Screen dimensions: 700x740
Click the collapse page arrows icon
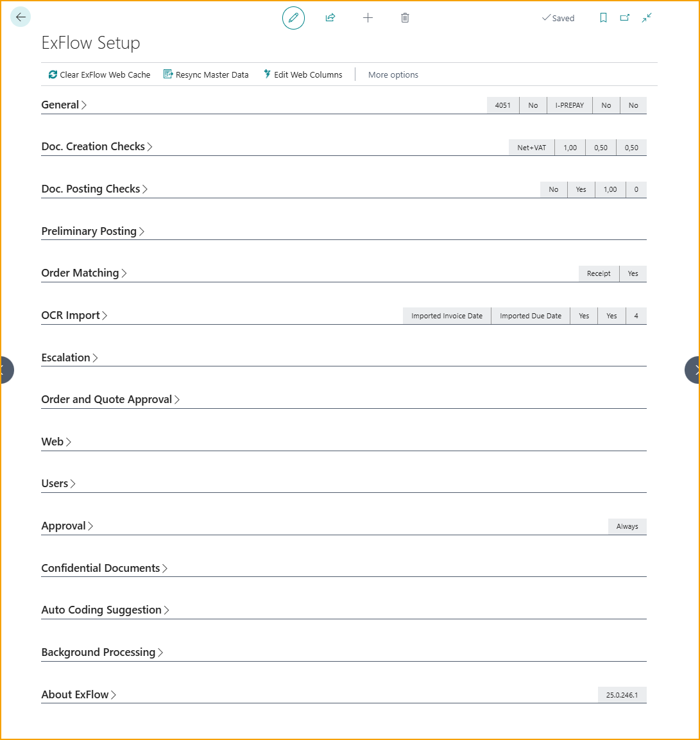pyautogui.click(x=647, y=18)
